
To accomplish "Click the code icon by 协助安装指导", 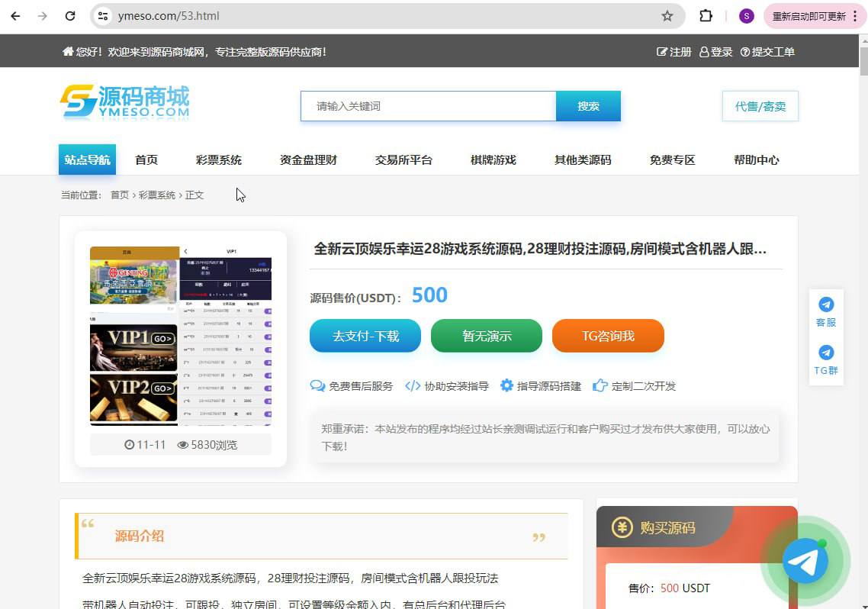I will pyautogui.click(x=413, y=386).
